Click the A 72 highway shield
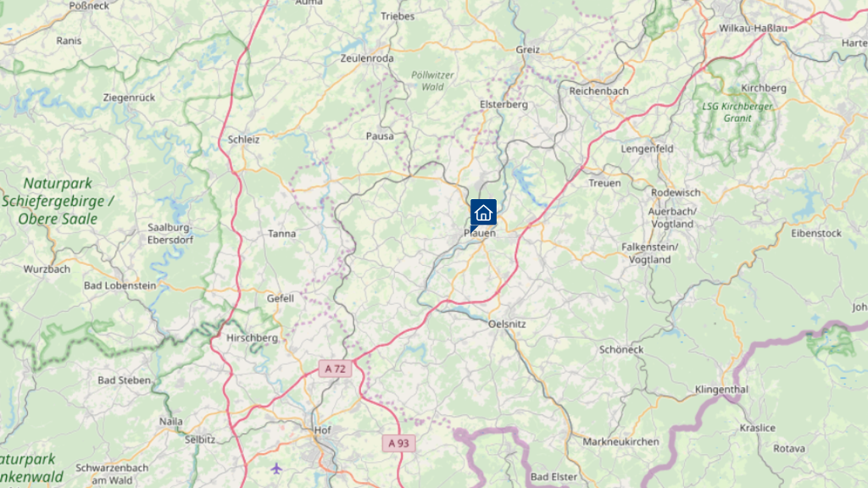The image size is (868, 488). pyautogui.click(x=335, y=369)
